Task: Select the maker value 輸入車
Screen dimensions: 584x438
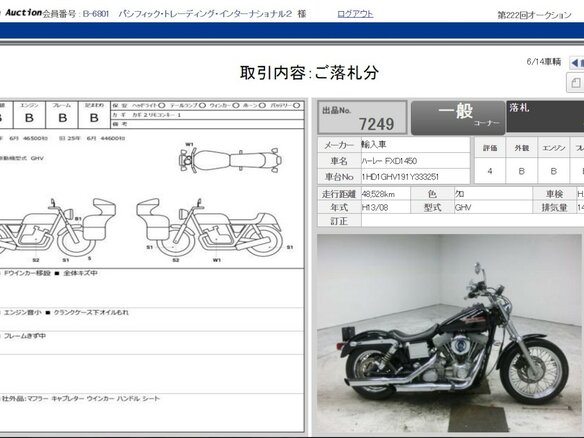Action: [x=374, y=145]
